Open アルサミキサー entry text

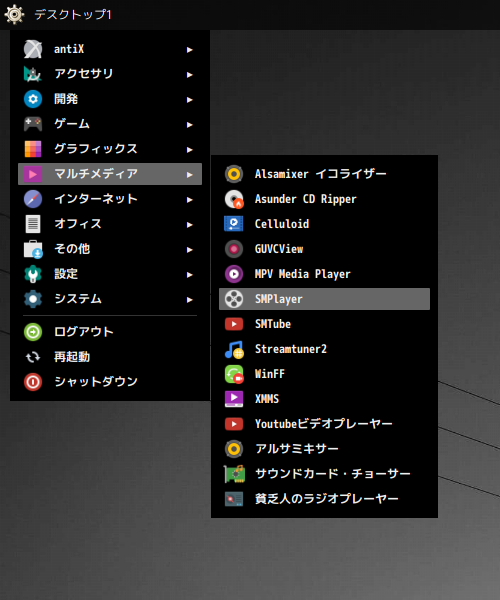296,449
